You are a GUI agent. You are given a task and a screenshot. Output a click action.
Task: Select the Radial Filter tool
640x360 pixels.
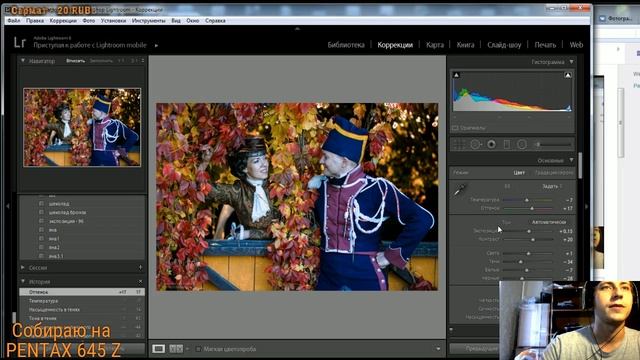pos(522,144)
